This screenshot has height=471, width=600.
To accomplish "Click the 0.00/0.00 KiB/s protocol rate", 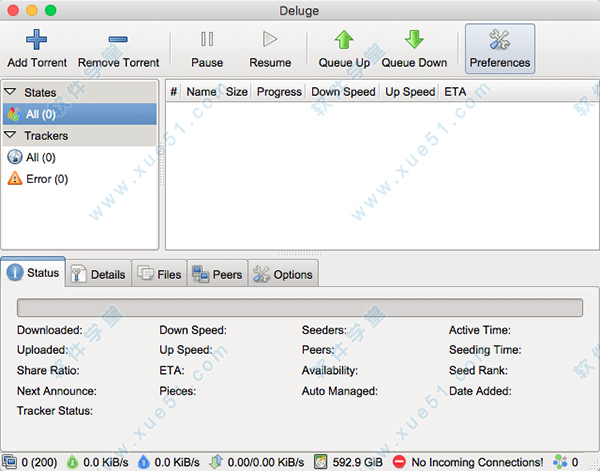I will pos(266,462).
